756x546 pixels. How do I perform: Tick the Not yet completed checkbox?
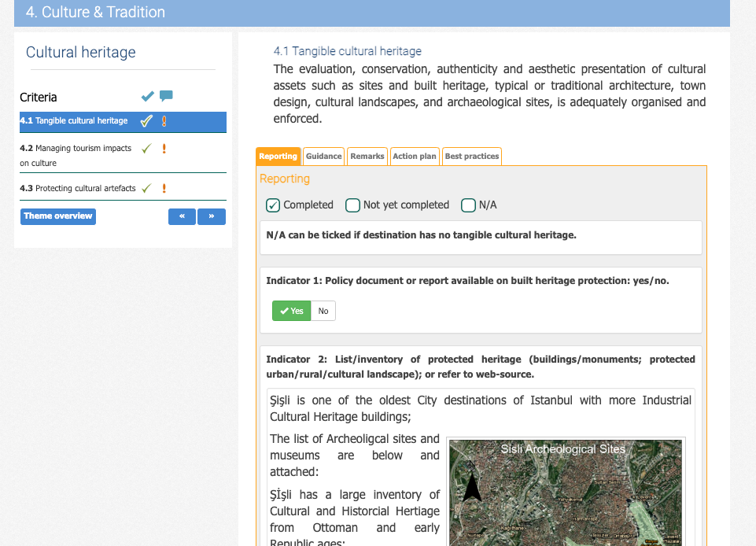pyautogui.click(x=352, y=205)
